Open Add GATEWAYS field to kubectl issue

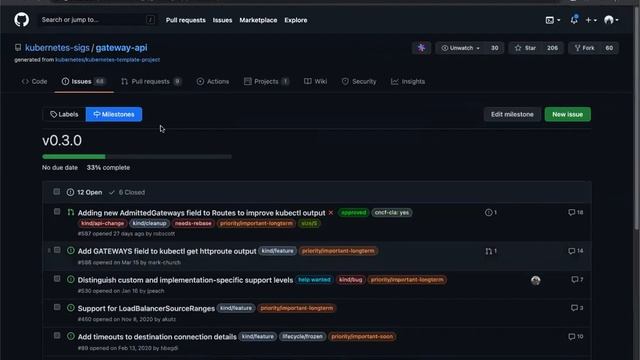pos(167,251)
